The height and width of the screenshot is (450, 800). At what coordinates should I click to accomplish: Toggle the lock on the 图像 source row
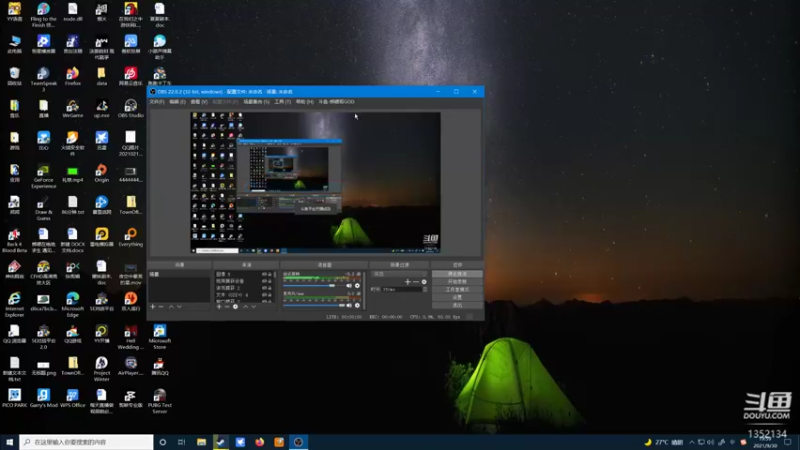270,274
